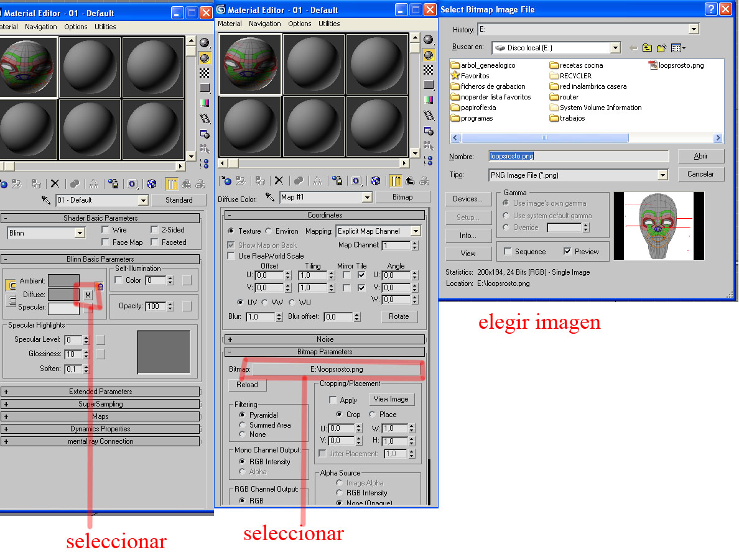Choose the Place radio button
Viewport: 739px width, 560px height.
tap(373, 415)
